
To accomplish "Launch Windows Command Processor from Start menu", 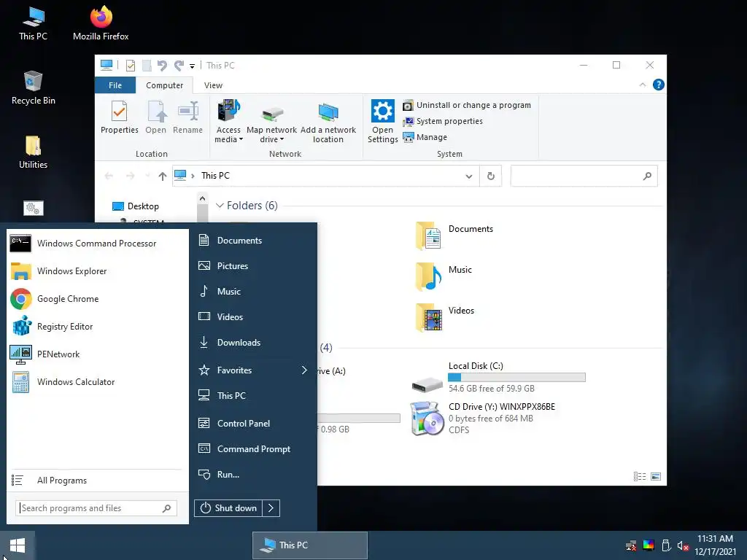I will 97,244.
